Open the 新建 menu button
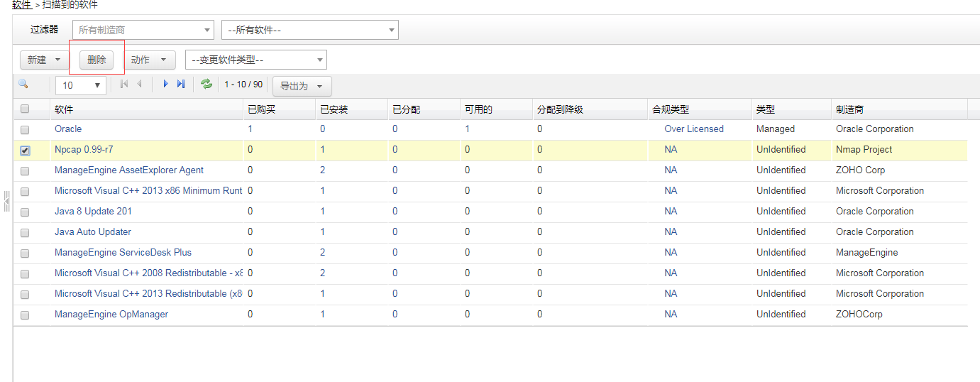 [x=44, y=60]
